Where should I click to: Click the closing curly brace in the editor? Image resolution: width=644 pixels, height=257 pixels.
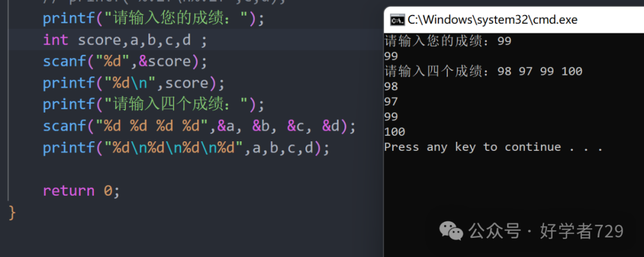pyautogui.click(x=12, y=213)
